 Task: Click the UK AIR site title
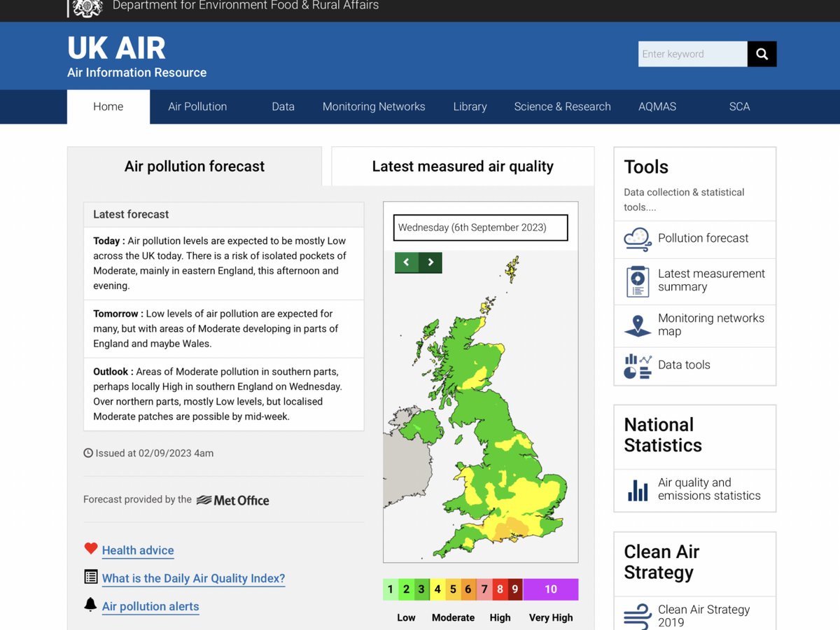pyautogui.click(x=116, y=48)
